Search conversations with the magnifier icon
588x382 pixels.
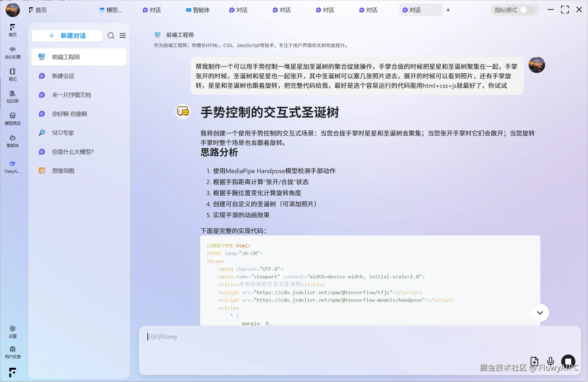[111, 36]
